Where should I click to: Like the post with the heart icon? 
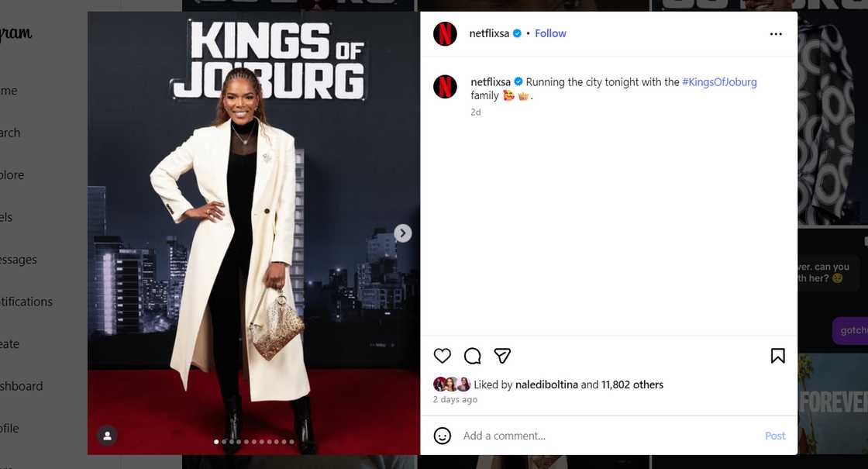click(442, 356)
